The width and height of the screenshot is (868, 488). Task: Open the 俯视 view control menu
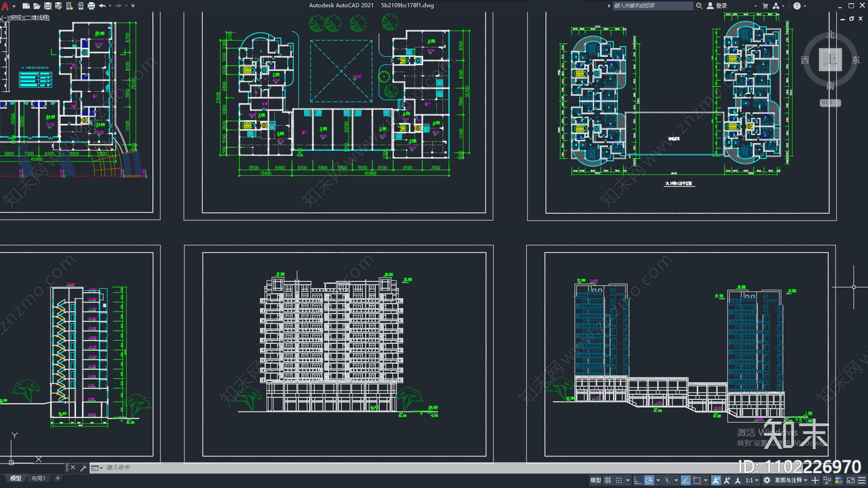[16, 18]
